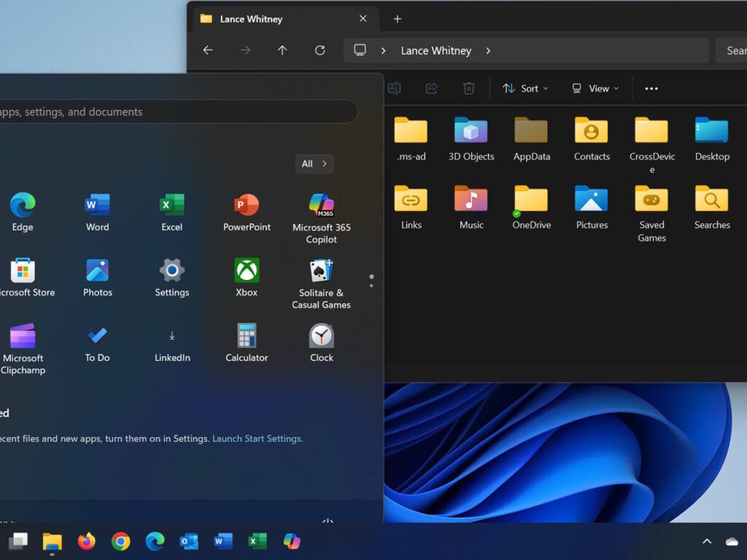The width and height of the screenshot is (747, 560).
Task: Launch PowerPoint from pinned apps
Action: 247,212
